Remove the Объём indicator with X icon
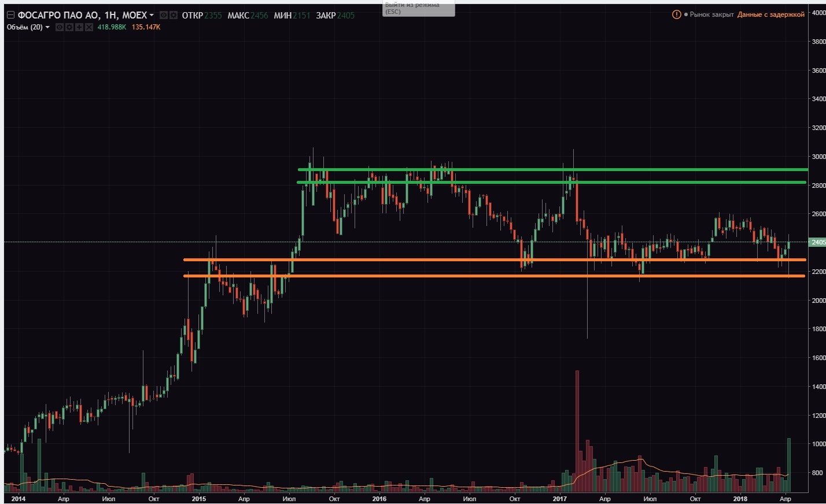The image size is (826, 504). click(89, 27)
